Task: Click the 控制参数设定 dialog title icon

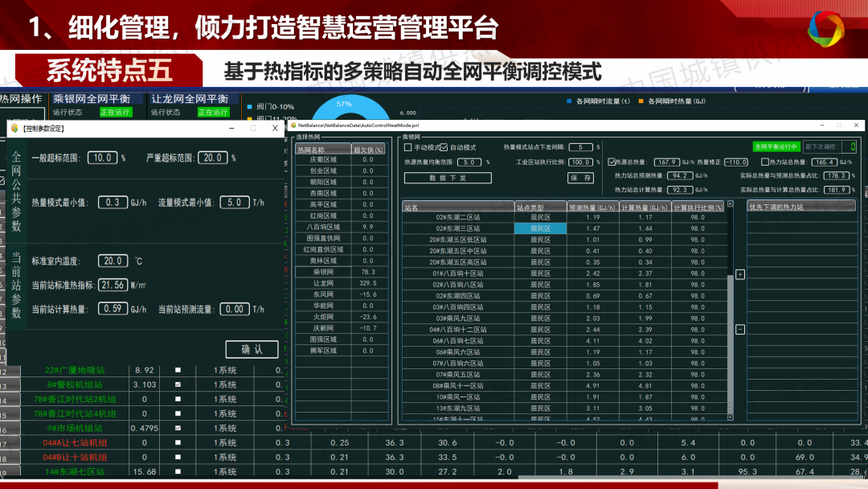Action: coord(14,129)
